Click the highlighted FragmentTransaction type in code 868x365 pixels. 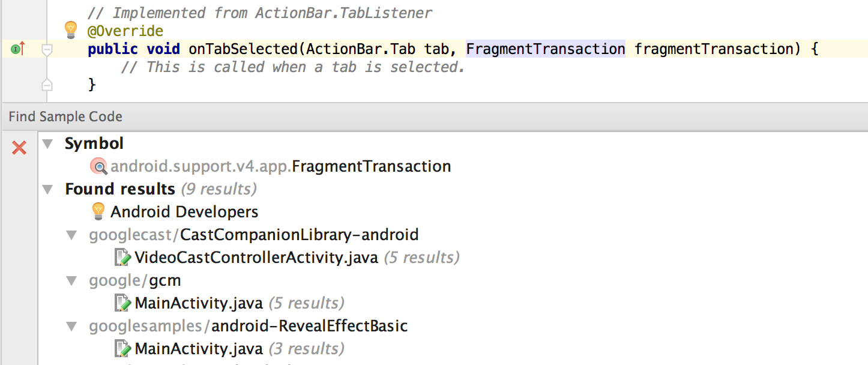(x=546, y=49)
